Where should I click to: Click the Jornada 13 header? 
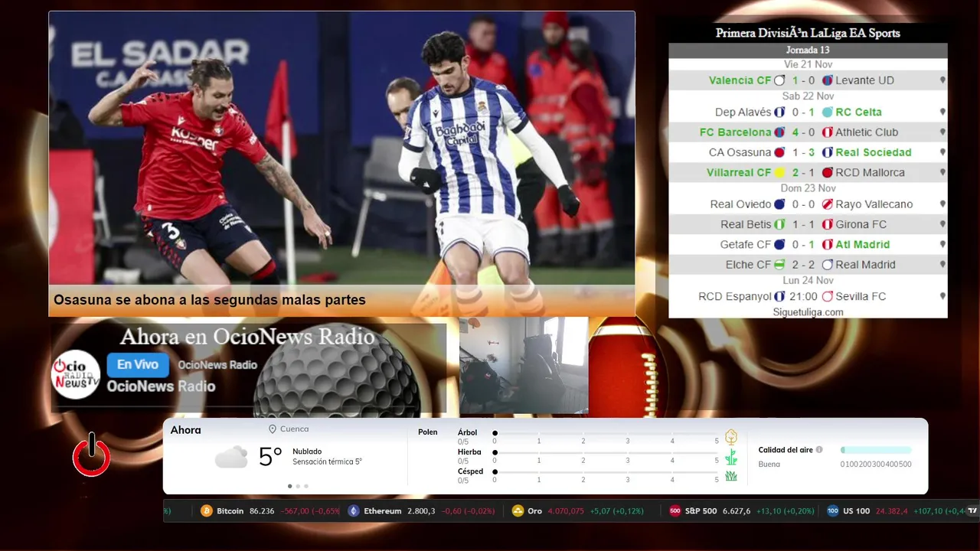click(808, 50)
